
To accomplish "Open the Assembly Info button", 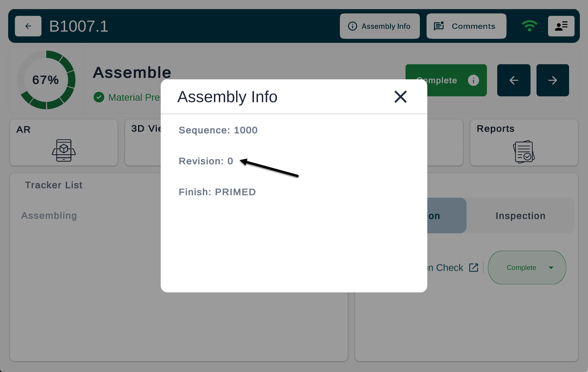I will (x=379, y=26).
